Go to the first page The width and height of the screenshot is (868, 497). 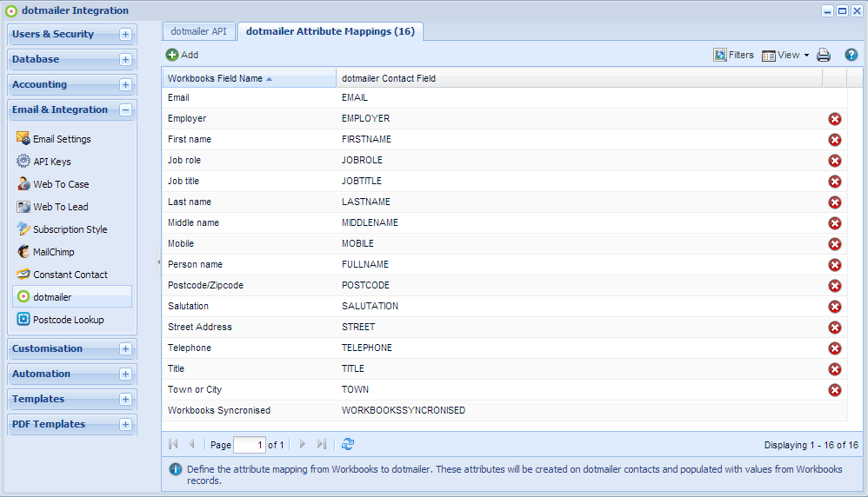point(173,444)
